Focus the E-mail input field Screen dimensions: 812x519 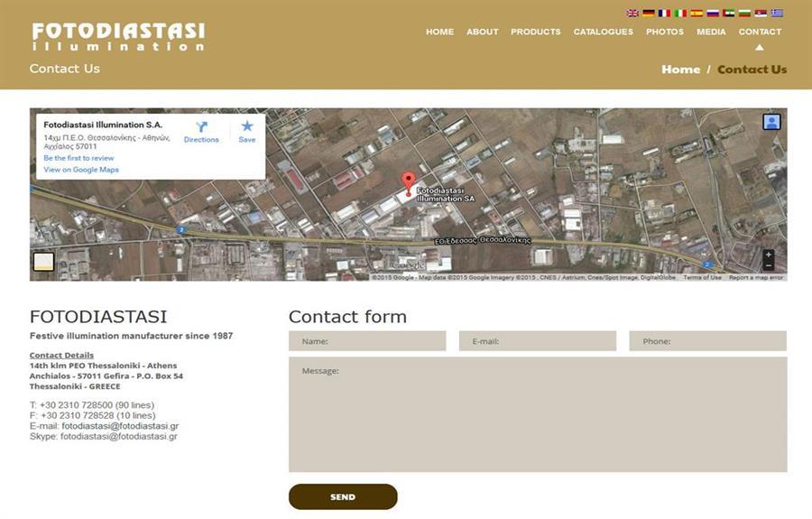click(x=538, y=341)
